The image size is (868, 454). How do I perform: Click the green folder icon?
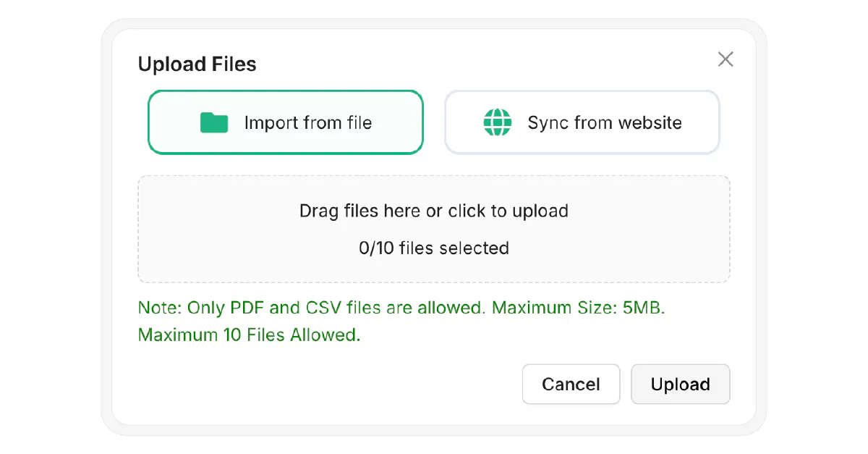(x=214, y=123)
